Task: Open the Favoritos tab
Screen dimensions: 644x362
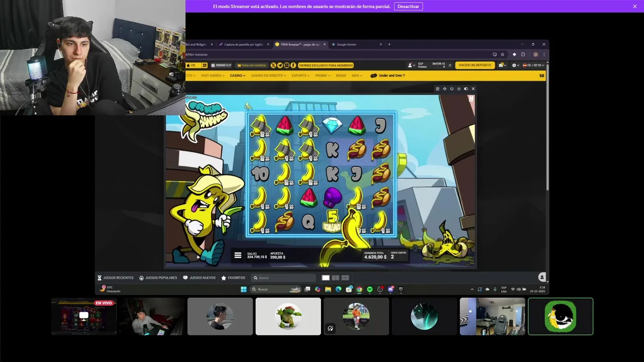Action: (x=233, y=278)
